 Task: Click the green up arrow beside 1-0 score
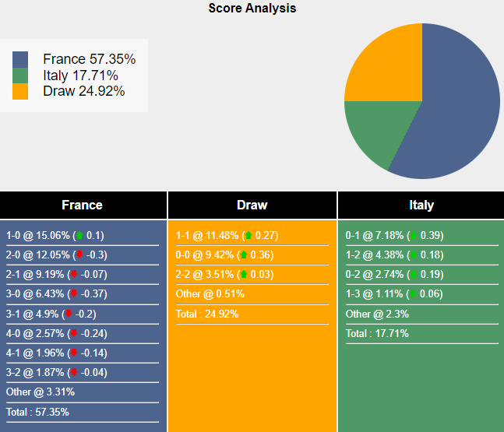[79, 236]
